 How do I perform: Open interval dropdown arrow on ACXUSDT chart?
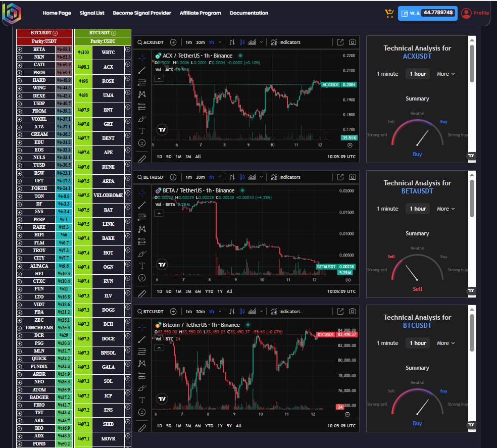tap(220, 42)
